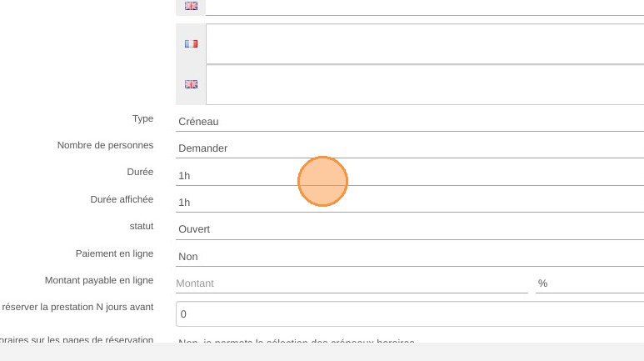Focus the N jours avant field with 0

point(410,314)
